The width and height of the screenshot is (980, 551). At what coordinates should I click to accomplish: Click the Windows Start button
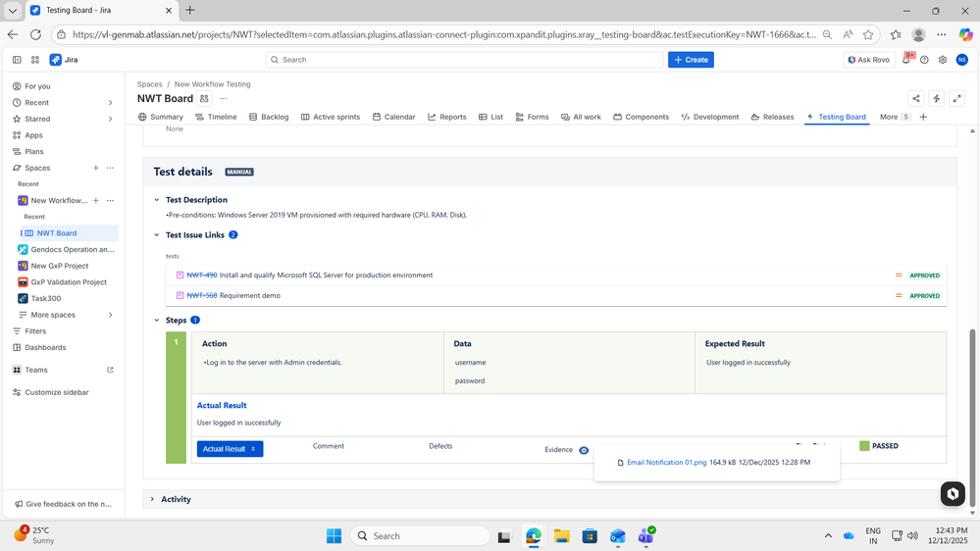pyautogui.click(x=334, y=536)
